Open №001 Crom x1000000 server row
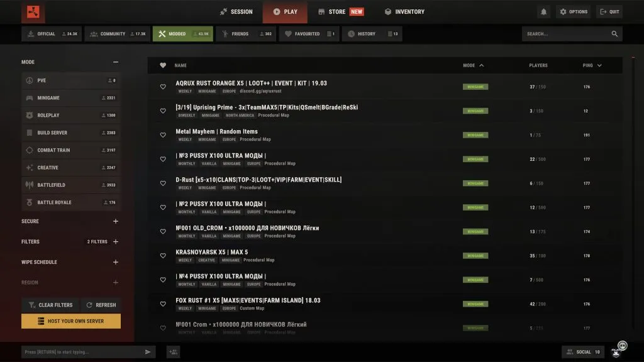 tap(385, 328)
